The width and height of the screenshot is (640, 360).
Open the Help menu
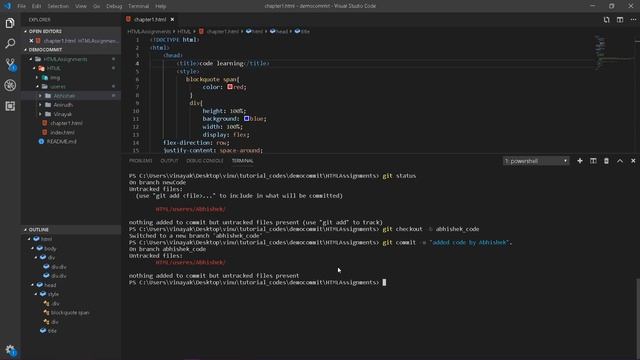160,6
